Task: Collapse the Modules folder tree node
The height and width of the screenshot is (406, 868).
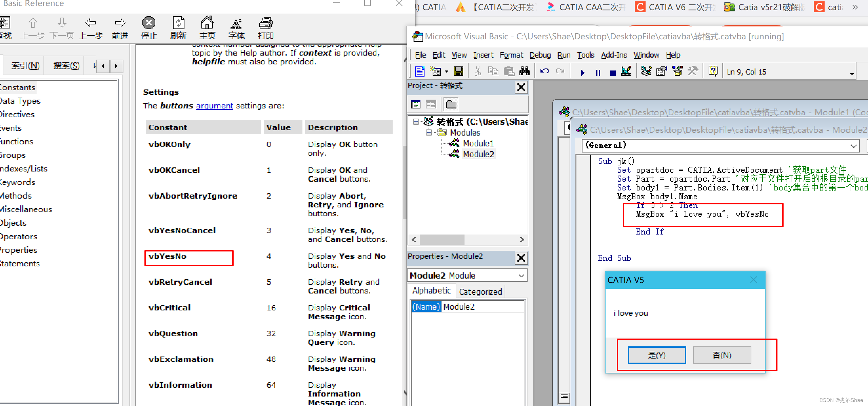Action: point(429,133)
